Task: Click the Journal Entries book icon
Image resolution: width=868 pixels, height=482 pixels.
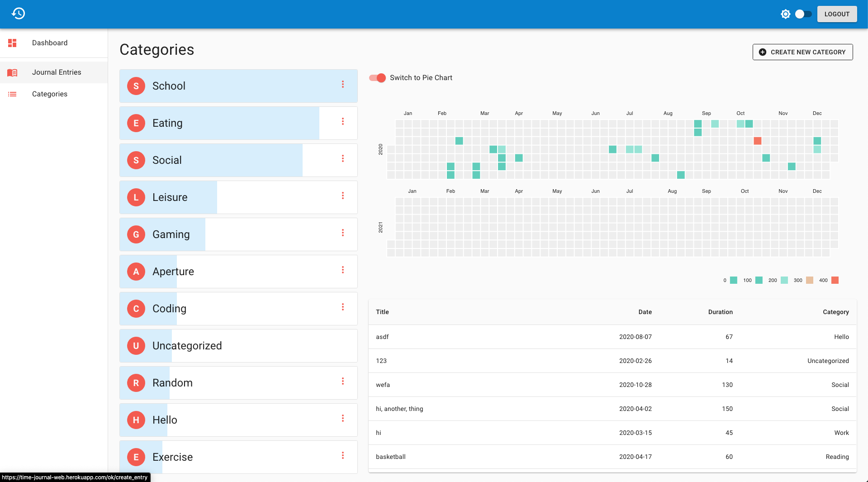Action: coord(12,72)
